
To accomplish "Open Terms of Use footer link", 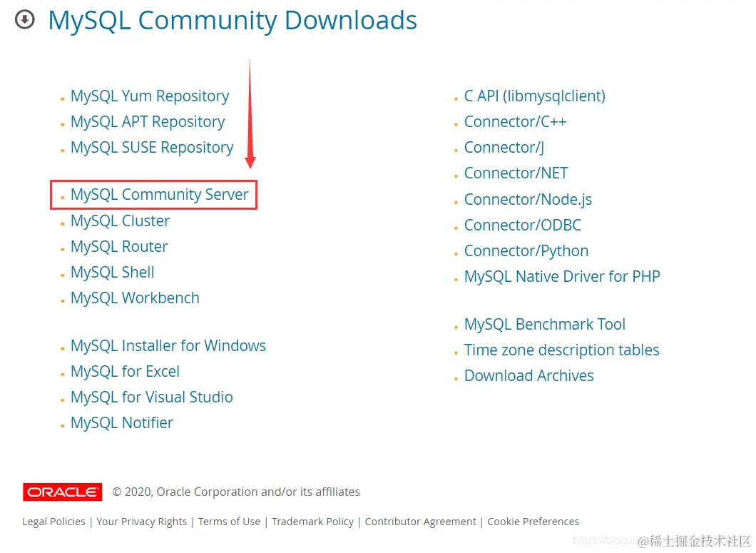I will [x=229, y=522].
